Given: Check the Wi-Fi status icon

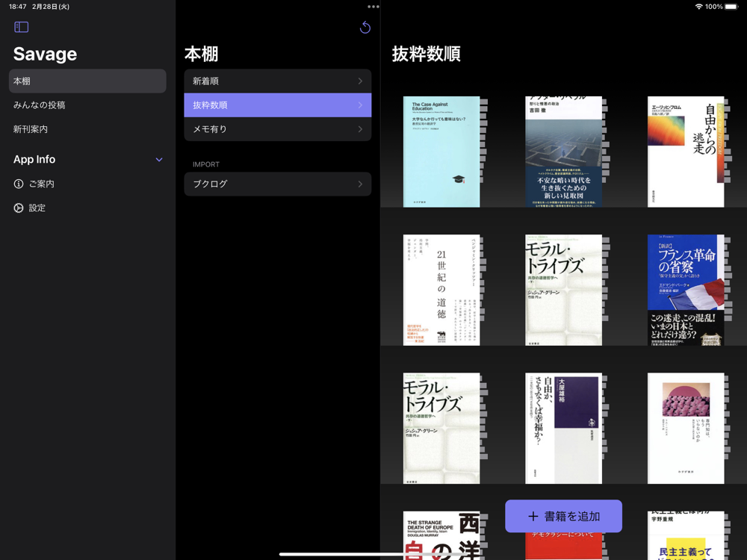Looking at the screenshot, I should click(699, 7).
